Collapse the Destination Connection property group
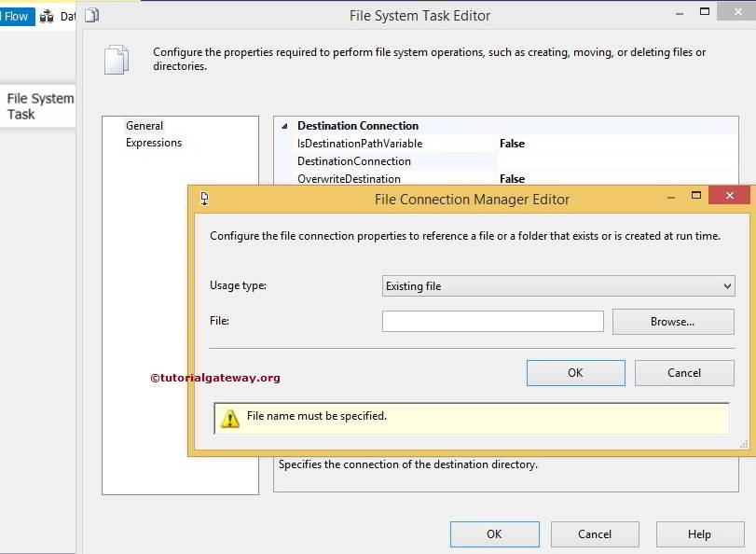Screen dimensions: 756x554 (284, 125)
